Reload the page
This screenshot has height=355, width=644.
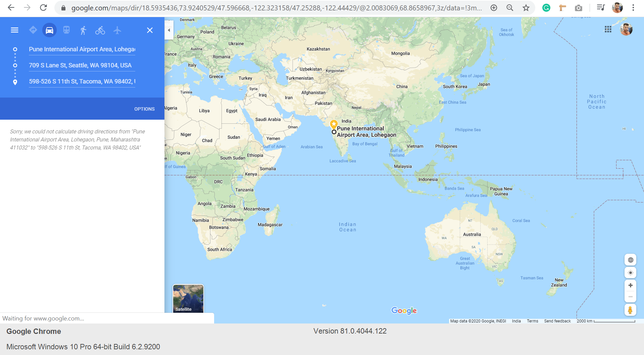(x=43, y=8)
